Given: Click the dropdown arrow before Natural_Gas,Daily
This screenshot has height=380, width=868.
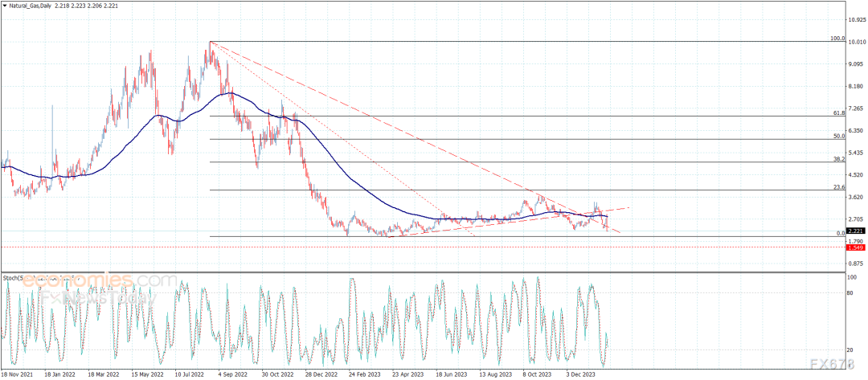Looking at the screenshot, I should coord(5,5).
